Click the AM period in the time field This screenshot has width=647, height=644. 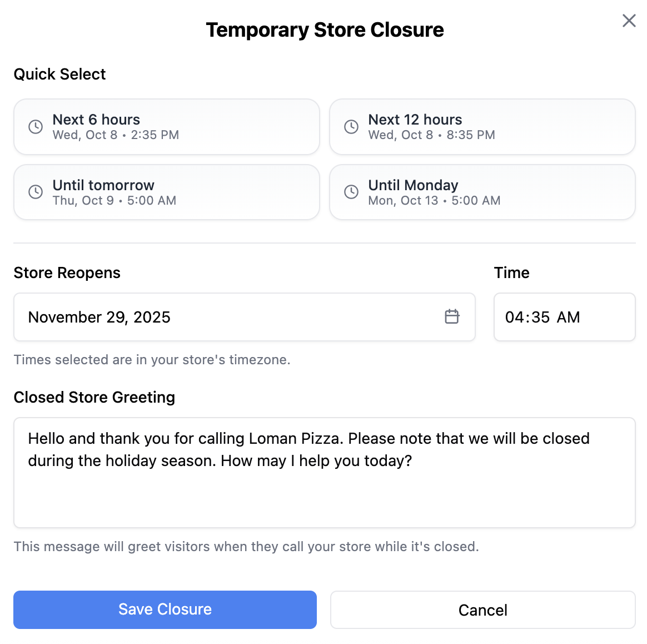(568, 318)
